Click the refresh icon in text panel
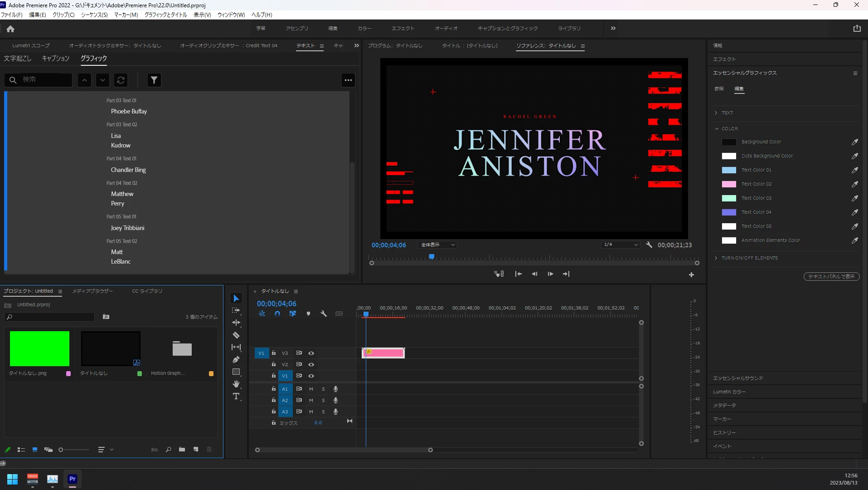Viewport: 868px width, 490px height. (121, 80)
